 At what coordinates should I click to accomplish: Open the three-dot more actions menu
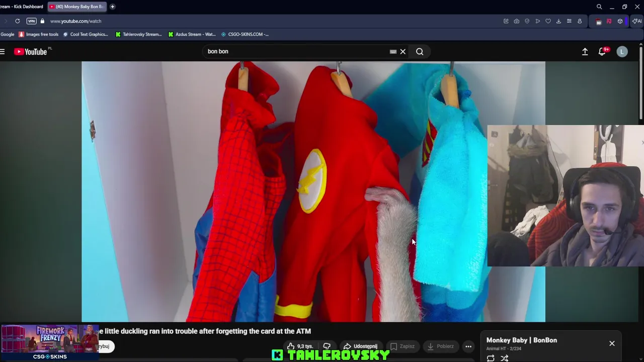tap(468, 346)
